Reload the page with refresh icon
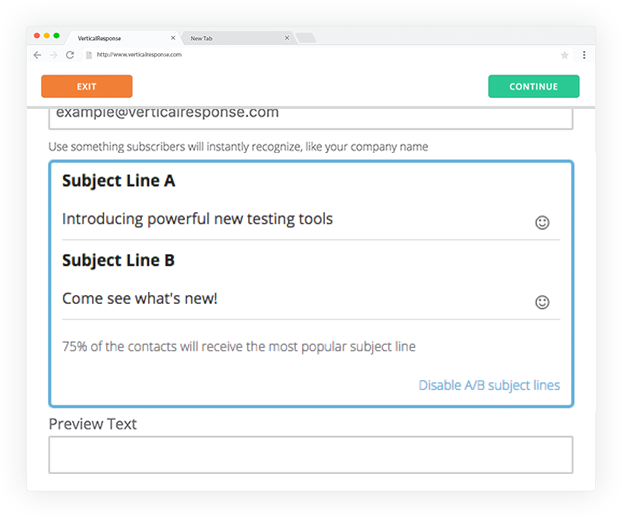Screen dimensions: 622x517 click(x=70, y=55)
